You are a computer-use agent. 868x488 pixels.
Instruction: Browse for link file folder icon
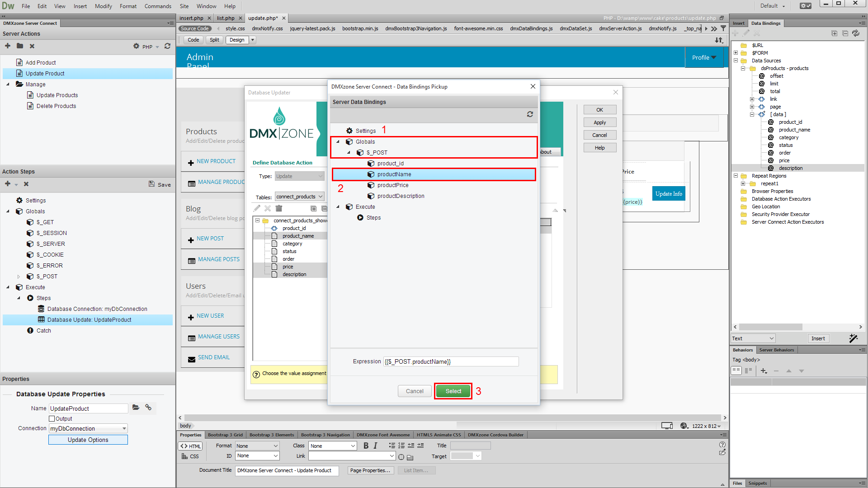(x=410, y=457)
